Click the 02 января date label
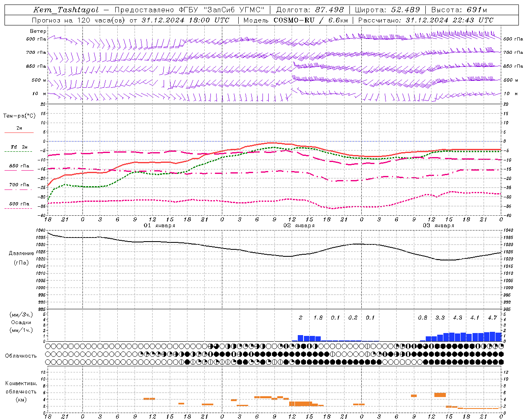The width and height of the screenshot is (525, 420). [x=299, y=226]
